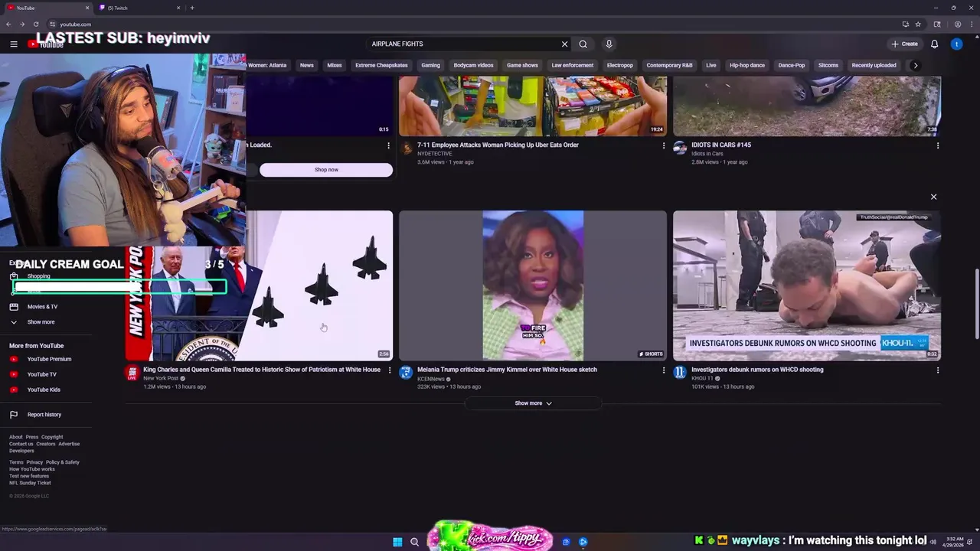The width and height of the screenshot is (980, 551).
Task: Expand the Show more news button
Action: point(533,403)
